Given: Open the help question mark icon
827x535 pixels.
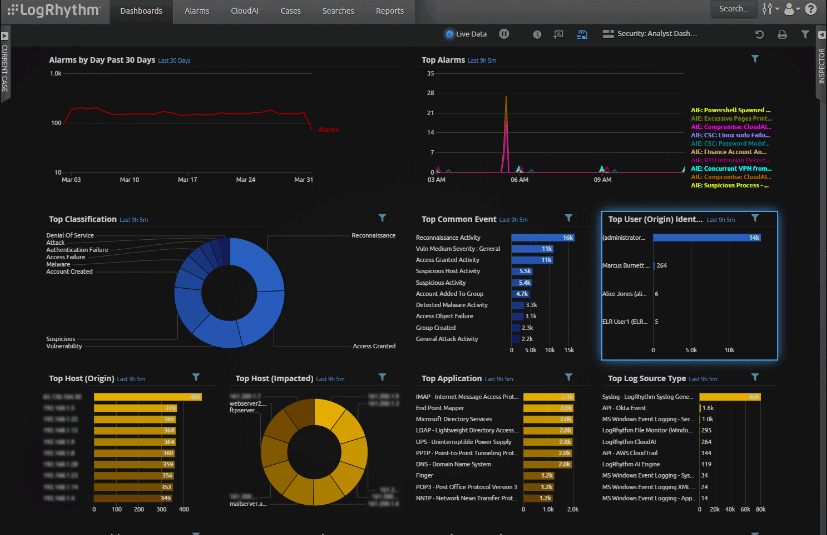Looking at the screenshot, I should pos(811,9).
